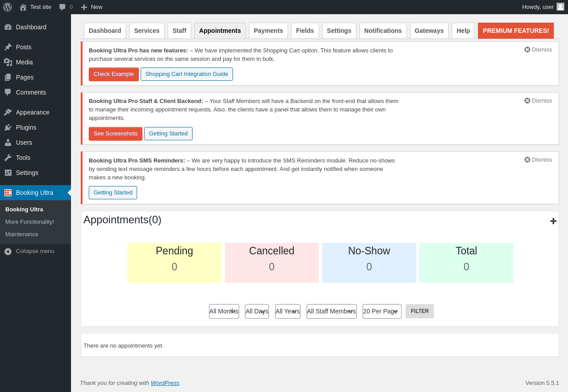The height and width of the screenshot is (392, 568).
Task: Click the Check Example button
Action: 114,74
